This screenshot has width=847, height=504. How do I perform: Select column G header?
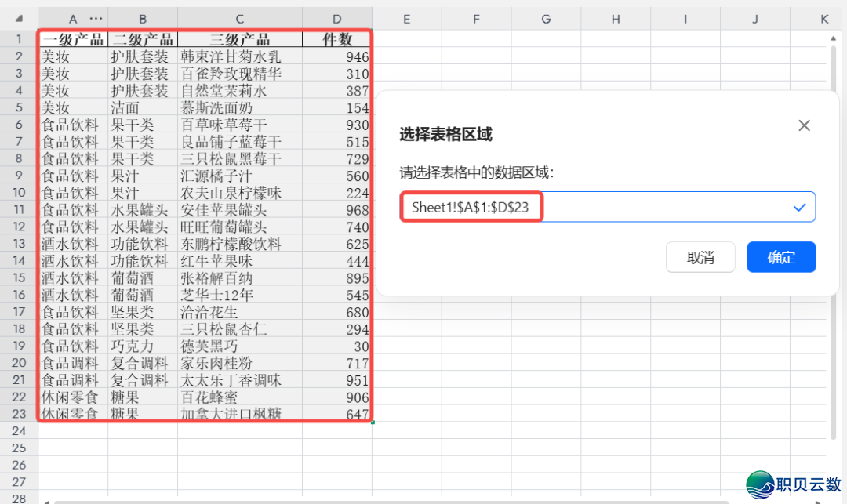(546, 19)
